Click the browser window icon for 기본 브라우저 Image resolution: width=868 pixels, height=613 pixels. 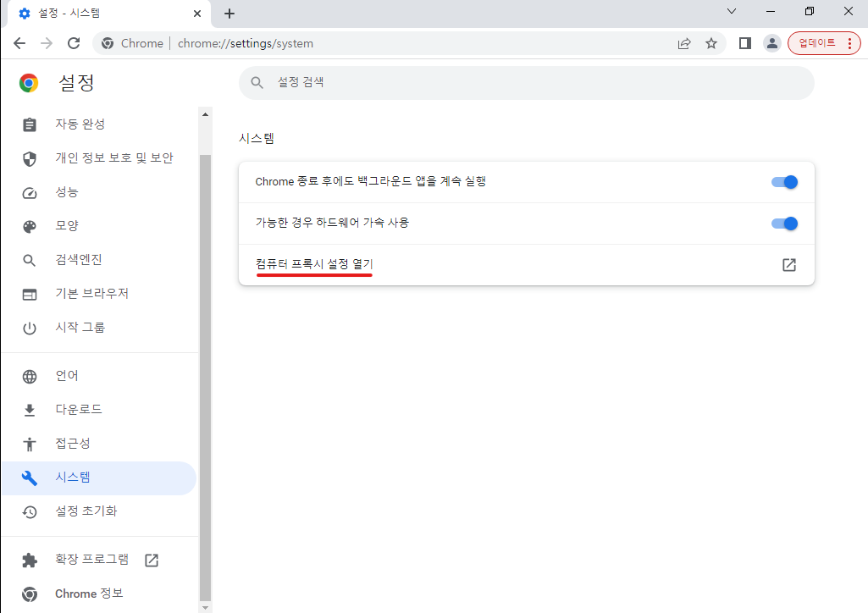[x=30, y=295]
